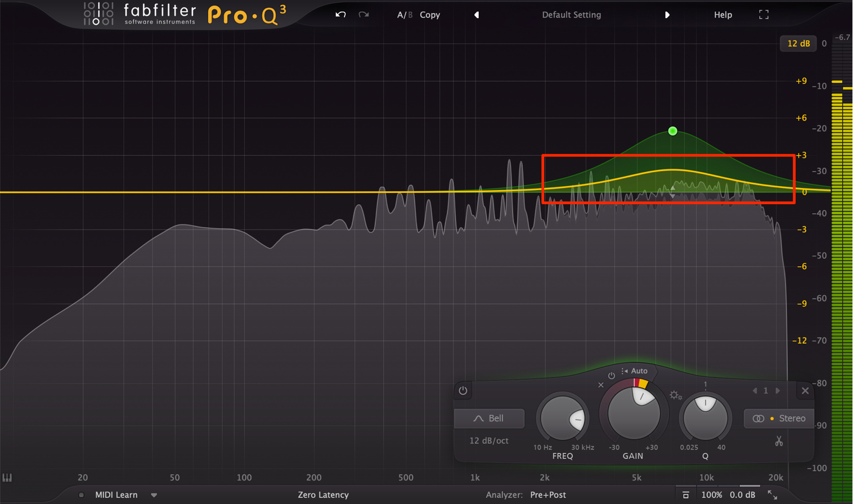Click the scissors split band icon
The width and height of the screenshot is (853, 504).
(x=779, y=441)
